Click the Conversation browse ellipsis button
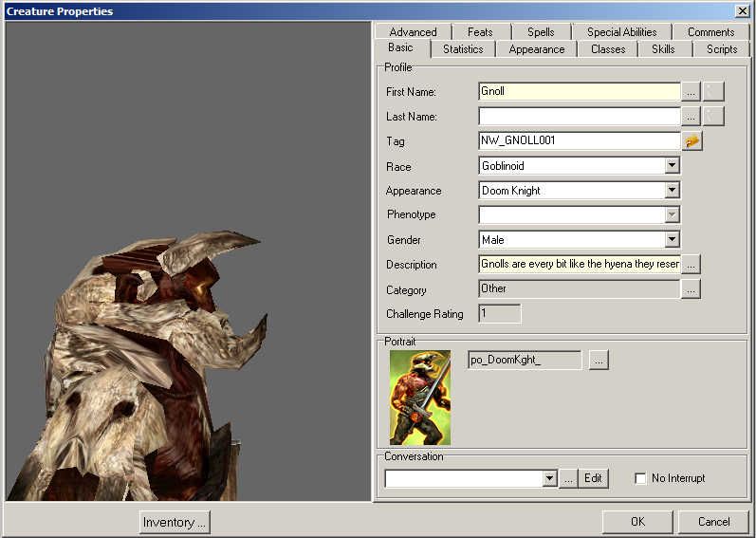 click(x=568, y=478)
